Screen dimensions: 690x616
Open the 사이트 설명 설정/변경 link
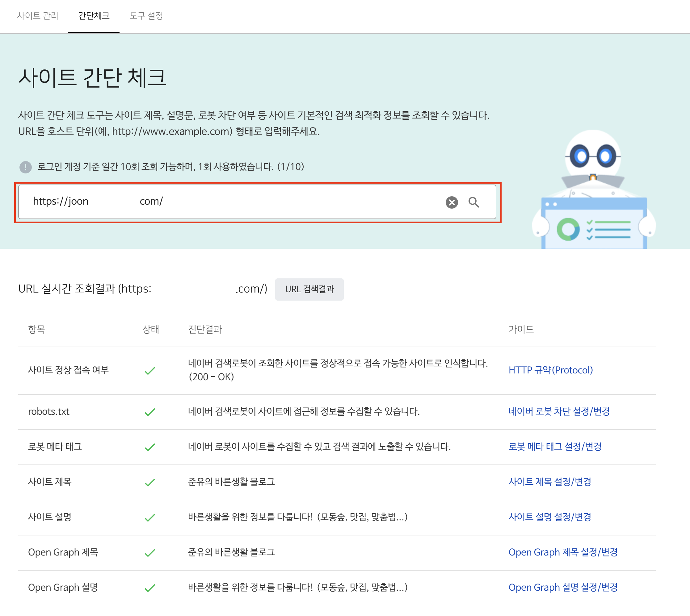click(x=549, y=517)
